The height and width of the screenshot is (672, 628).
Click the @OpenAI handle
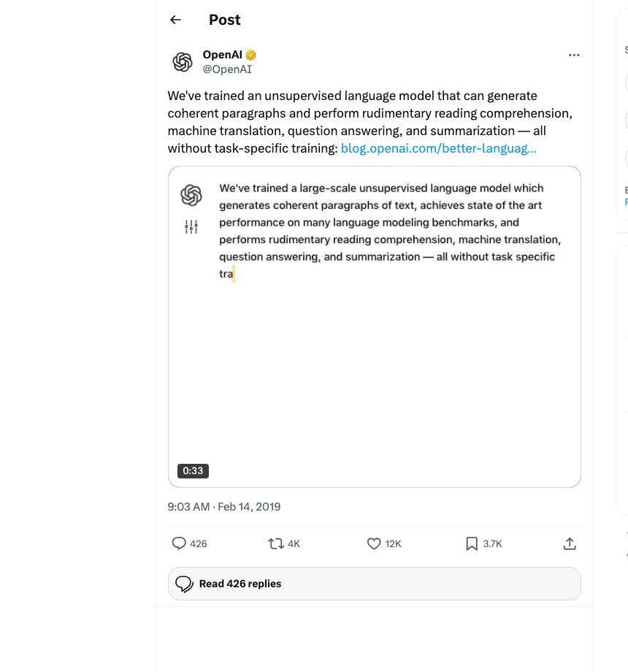point(227,68)
